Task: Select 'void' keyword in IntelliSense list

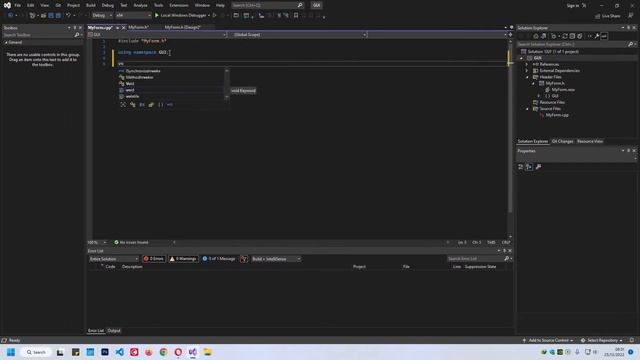Action: (171, 90)
